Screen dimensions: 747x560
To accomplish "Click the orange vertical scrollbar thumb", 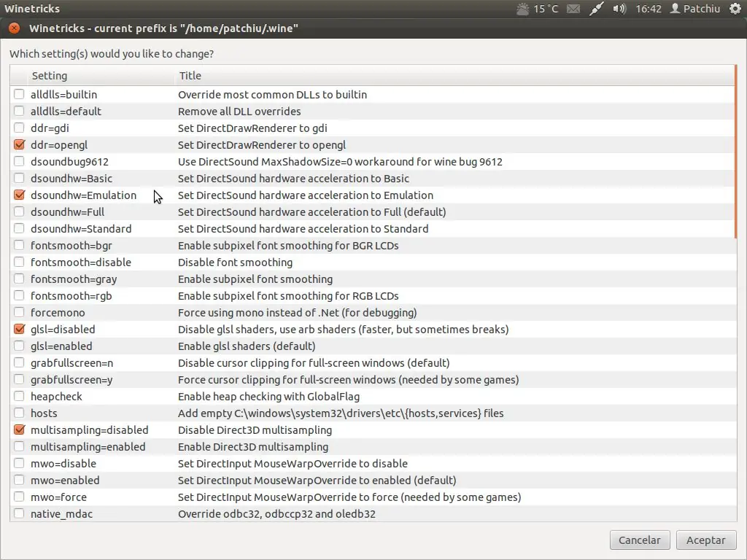I will click(735, 152).
